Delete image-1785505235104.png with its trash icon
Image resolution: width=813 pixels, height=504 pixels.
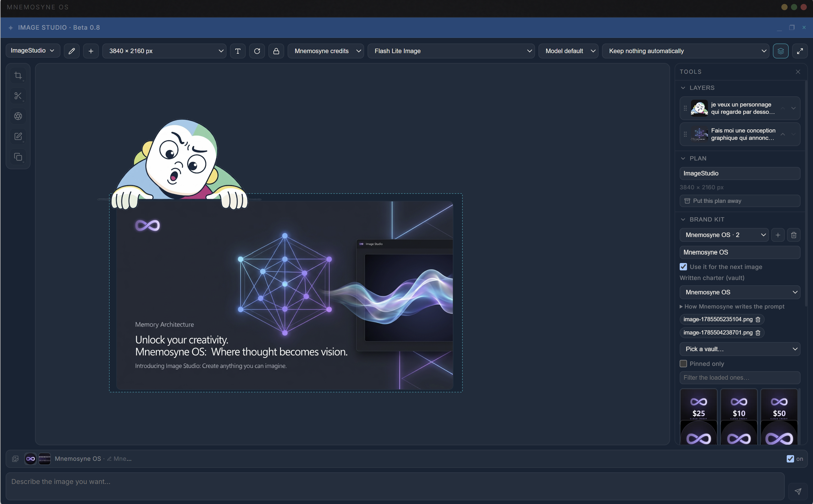pyautogui.click(x=758, y=319)
